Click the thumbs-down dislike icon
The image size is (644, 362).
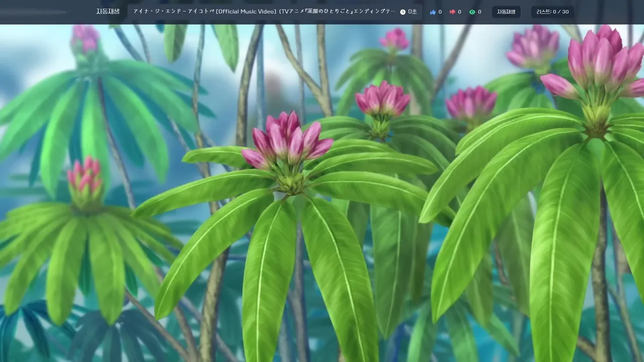(452, 12)
